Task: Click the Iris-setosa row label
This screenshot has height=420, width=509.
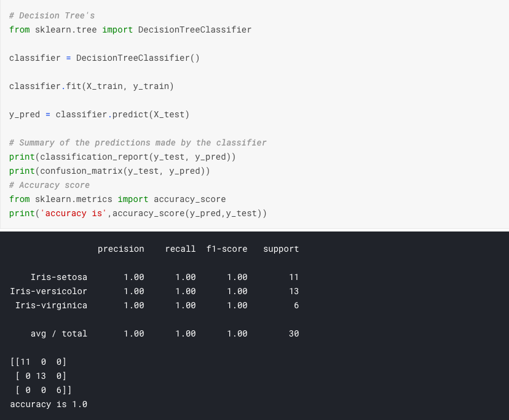Action: tap(59, 277)
